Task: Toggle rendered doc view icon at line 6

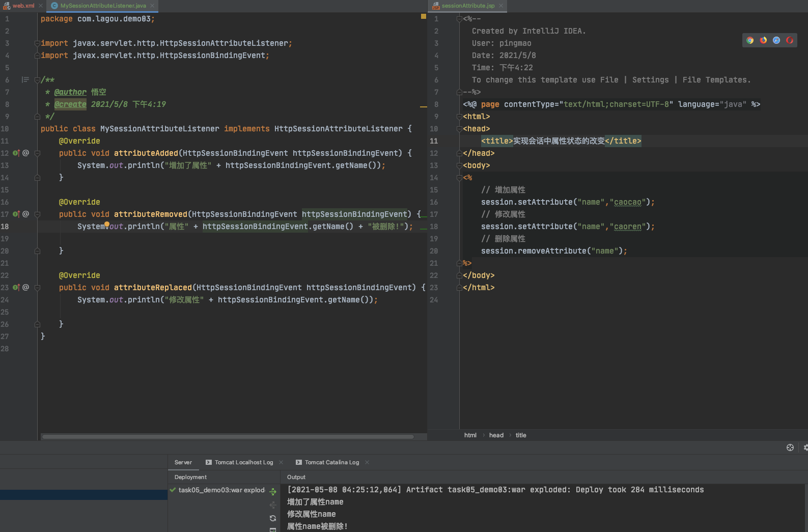Action: [25, 80]
